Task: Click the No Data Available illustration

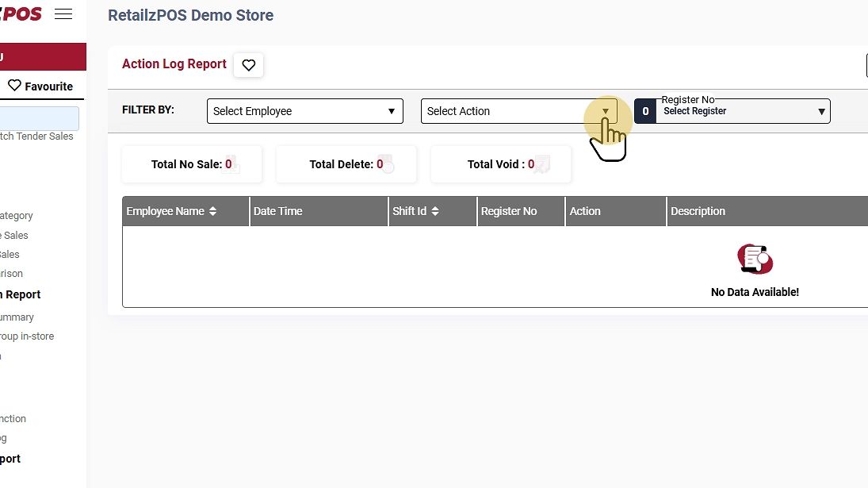Action: point(755,259)
